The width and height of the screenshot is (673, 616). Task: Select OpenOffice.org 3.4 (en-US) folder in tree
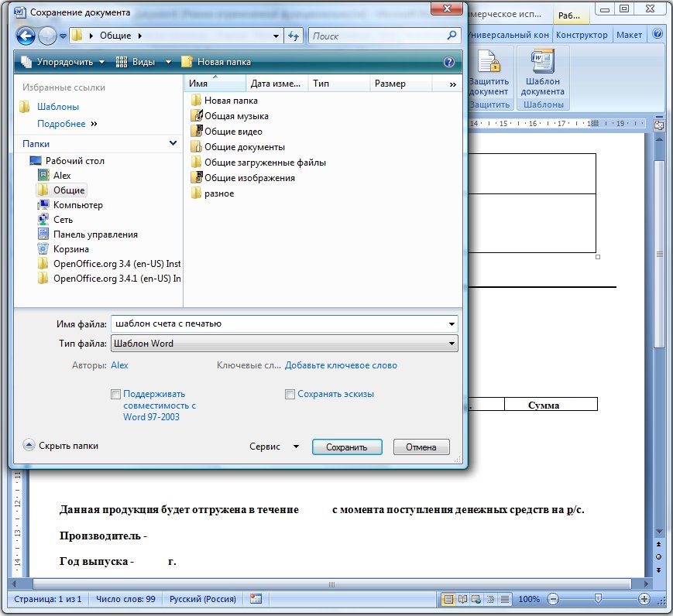pyautogui.click(x=109, y=264)
